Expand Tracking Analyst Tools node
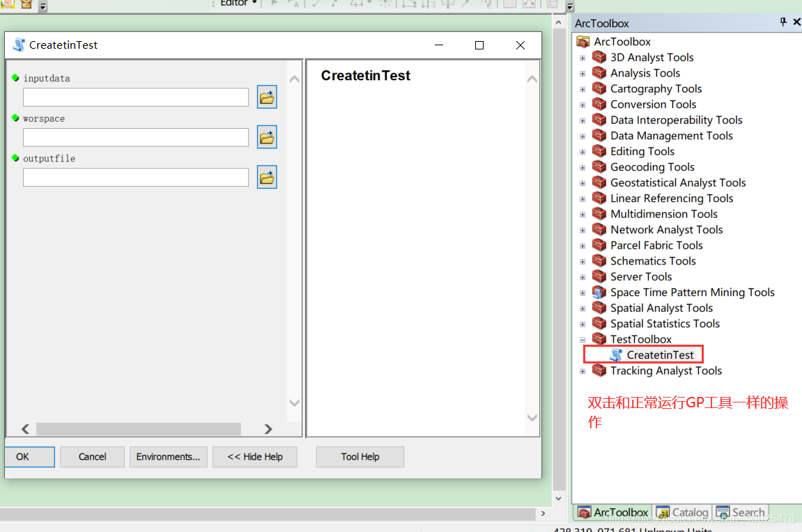This screenshot has width=802, height=532. pos(583,372)
